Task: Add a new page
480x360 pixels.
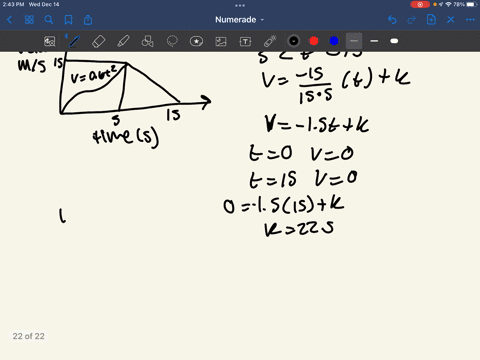Action: [431, 20]
